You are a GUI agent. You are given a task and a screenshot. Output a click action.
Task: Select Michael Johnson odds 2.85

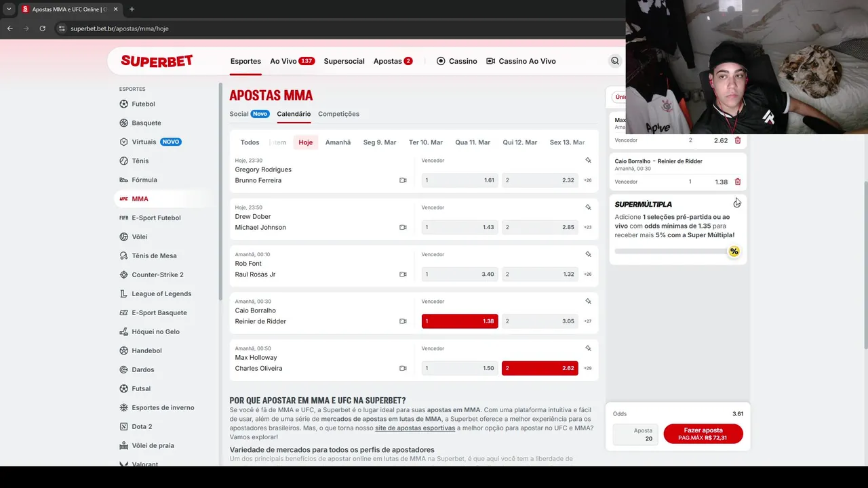coord(540,227)
